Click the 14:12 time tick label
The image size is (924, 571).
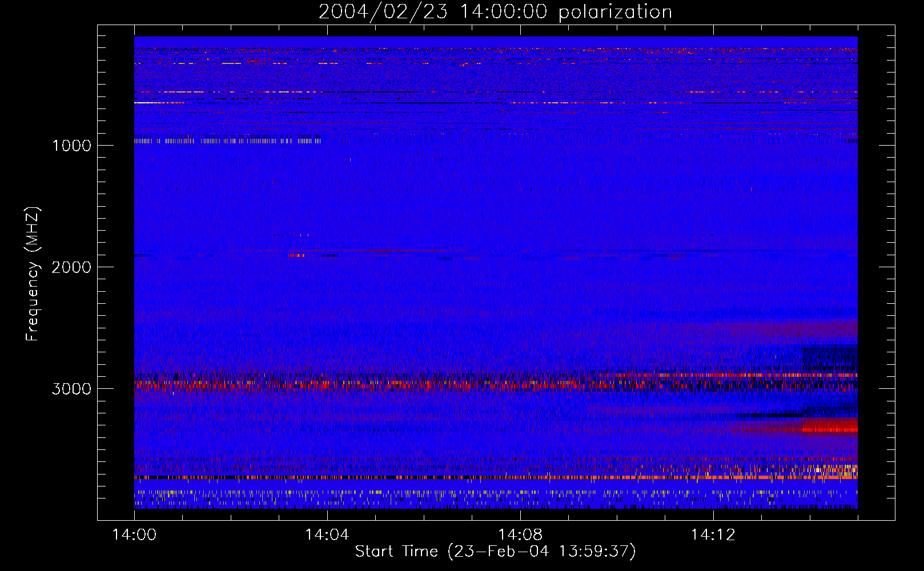point(713,535)
